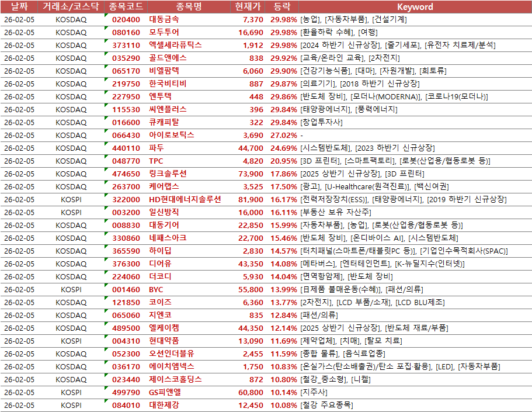Click the HD현대에너지솔루션 stock name
Image resolution: width=532 pixels, height=412 pixels.
185,200
